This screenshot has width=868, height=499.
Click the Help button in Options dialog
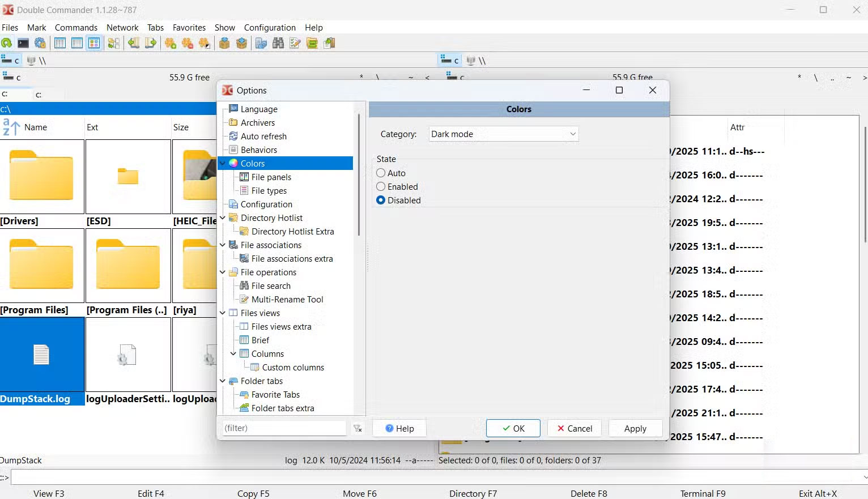[x=399, y=428]
